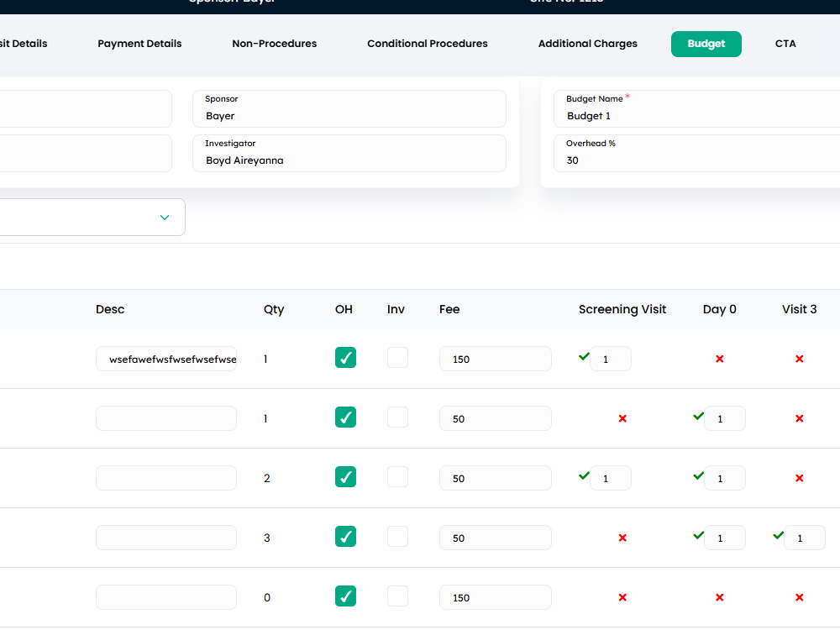Uncheck OH checkbox in the Qty 3 row
840x630 pixels.
coord(345,537)
